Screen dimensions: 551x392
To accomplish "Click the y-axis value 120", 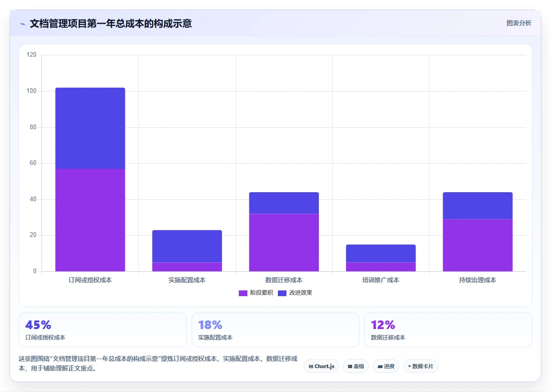I will point(31,54).
